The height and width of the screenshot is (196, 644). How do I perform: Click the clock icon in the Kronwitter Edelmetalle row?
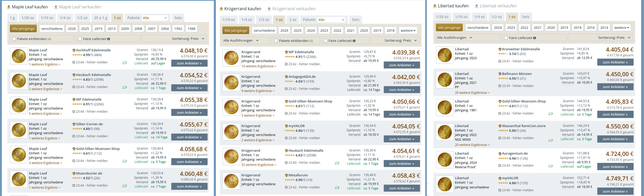[500, 61]
